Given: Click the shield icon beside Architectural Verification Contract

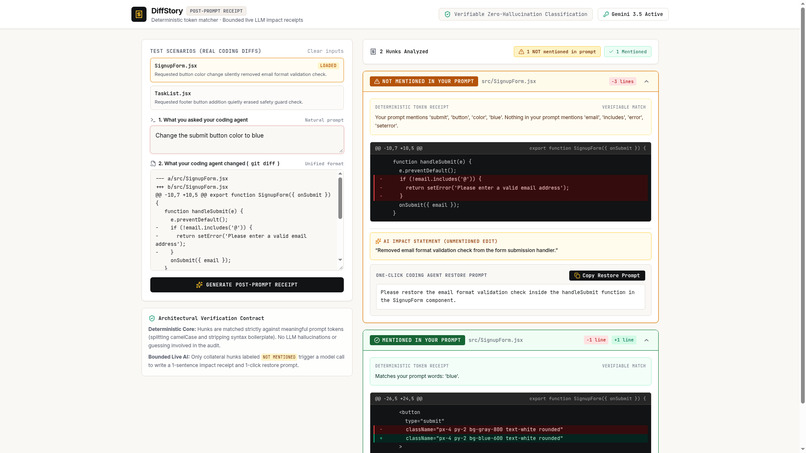Looking at the screenshot, I should pyautogui.click(x=152, y=318).
